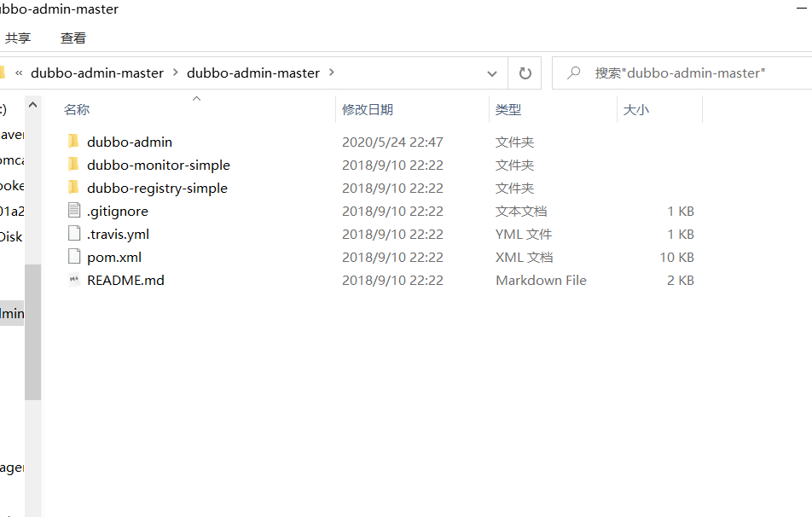The width and height of the screenshot is (812, 517).
Task: Open the dubbo-admin folder icon
Action: click(73, 142)
